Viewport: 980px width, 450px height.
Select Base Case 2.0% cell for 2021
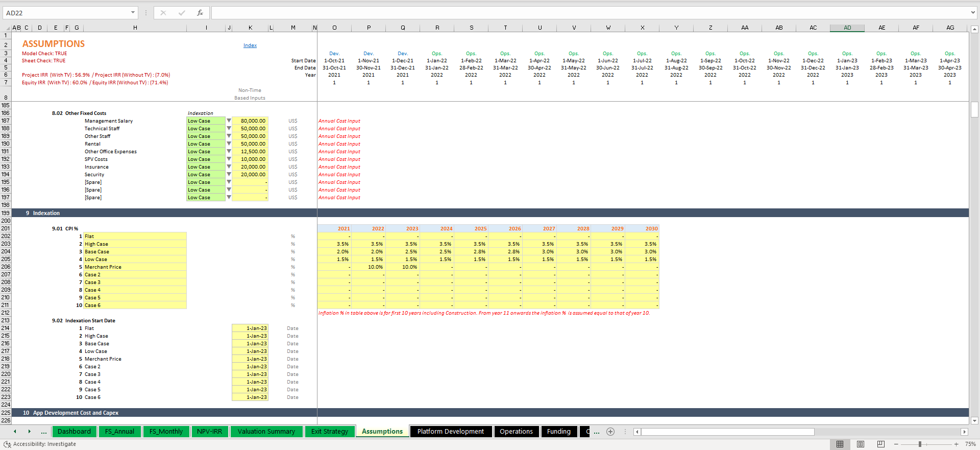point(334,252)
